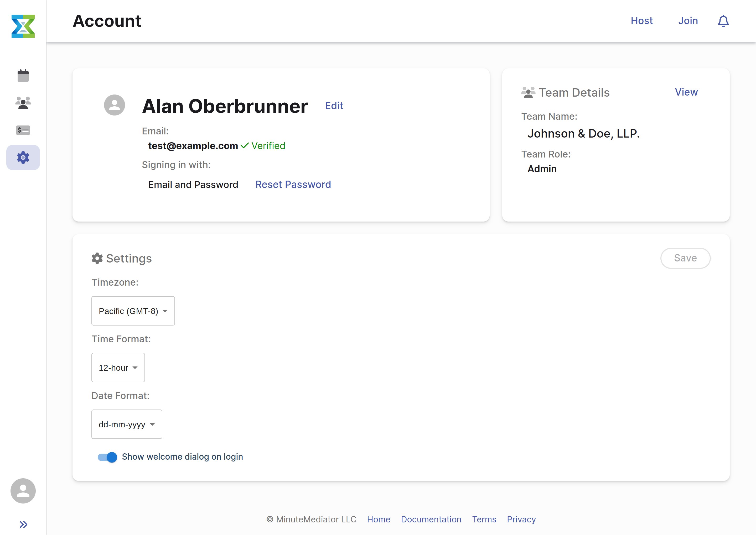The width and height of the screenshot is (756, 535).
Task: Click Alan Oberbrunner's profile picture
Action: [x=114, y=105]
